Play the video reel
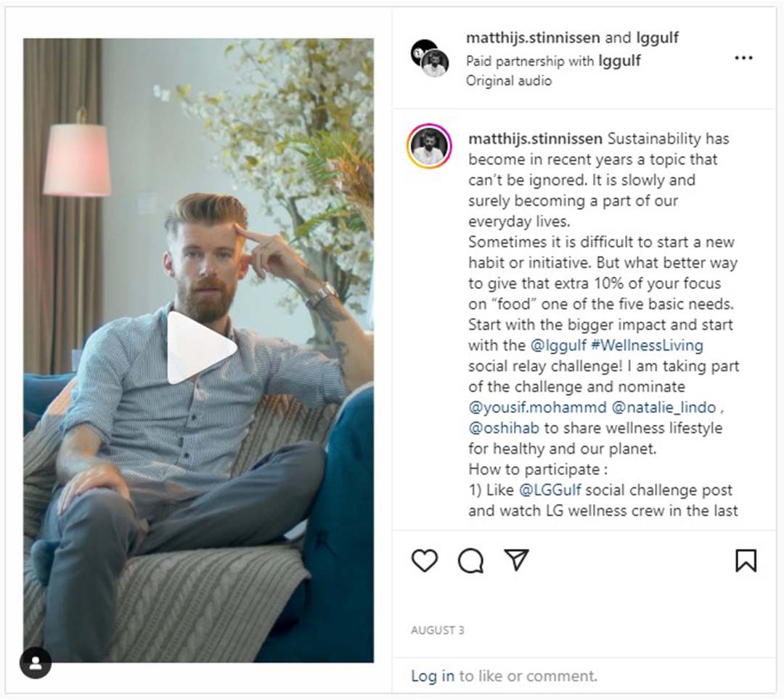 [x=201, y=348]
